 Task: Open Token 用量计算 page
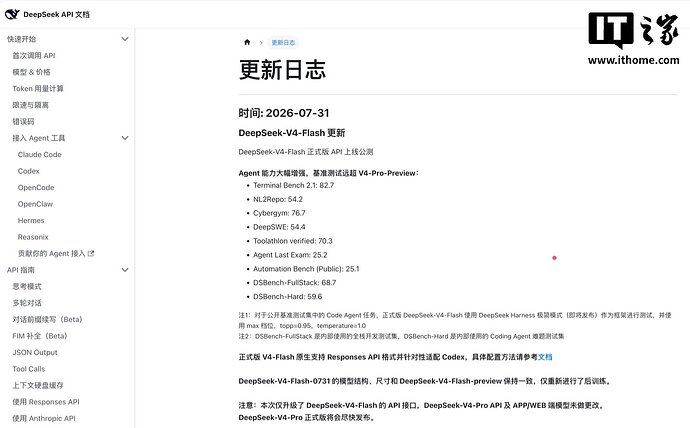[38, 88]
